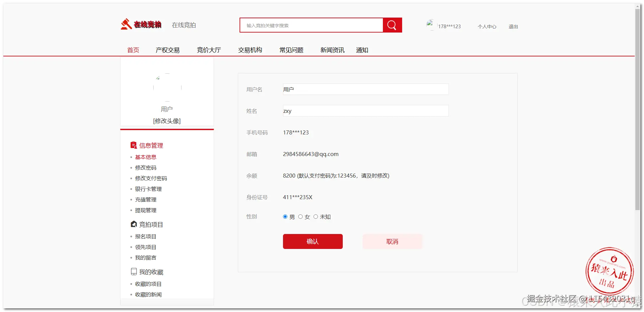Click the red search magnifier icon
This screenshot has width=644, height=312.
tap(392, 25)
